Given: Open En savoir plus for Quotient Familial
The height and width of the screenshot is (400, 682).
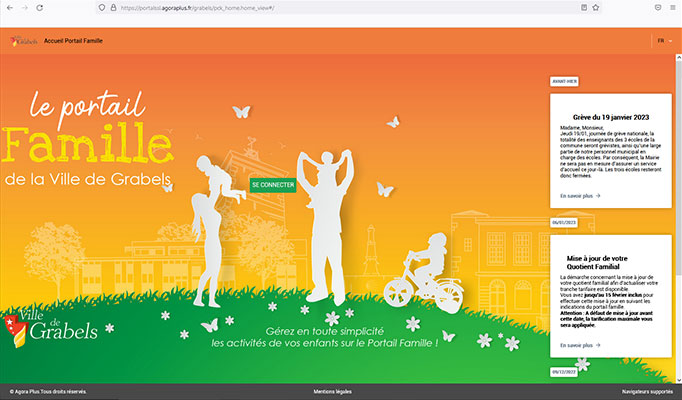Looking at the screenshot, I should [x=580, y=345].
